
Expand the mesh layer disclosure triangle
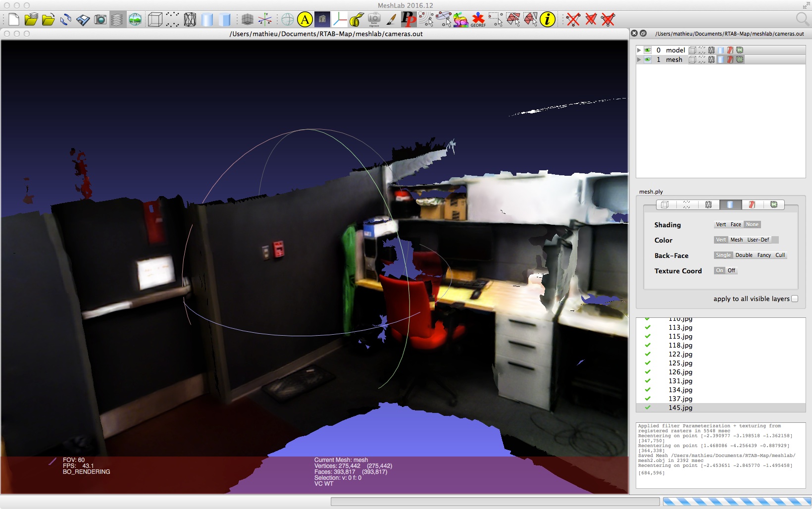[x=639, y=59]
